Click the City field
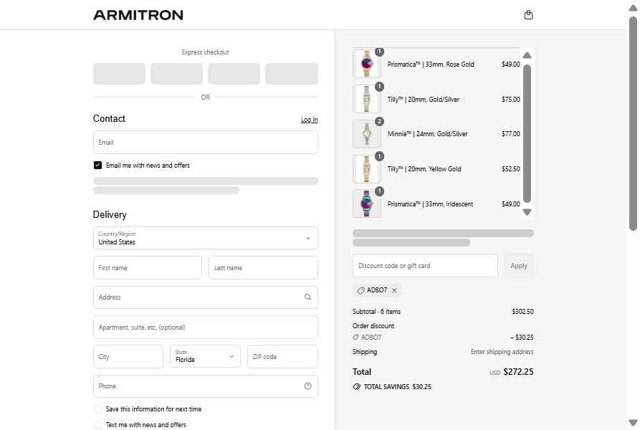 128,357
